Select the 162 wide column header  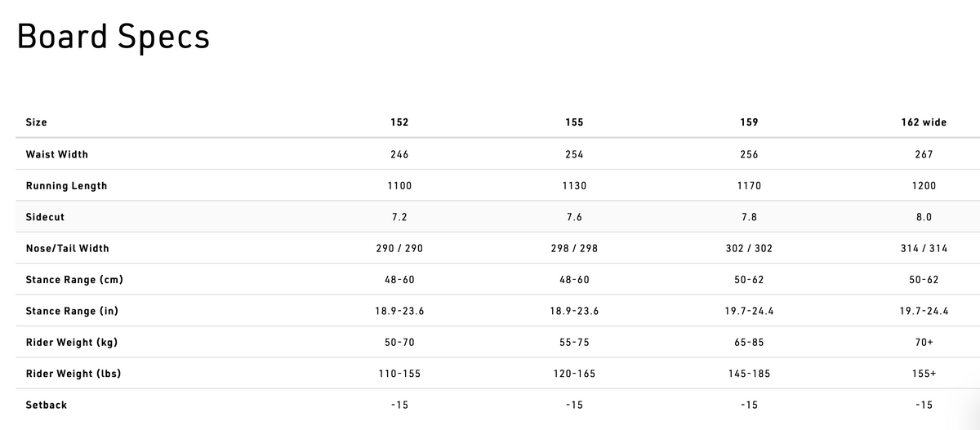click(x=924, y=122)
